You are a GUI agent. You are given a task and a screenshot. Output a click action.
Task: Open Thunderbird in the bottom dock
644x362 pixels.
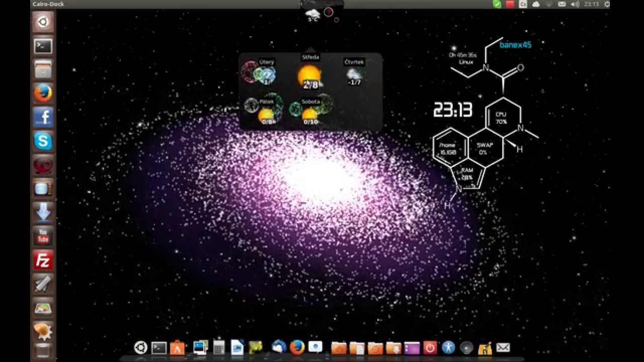pos(279,347)
